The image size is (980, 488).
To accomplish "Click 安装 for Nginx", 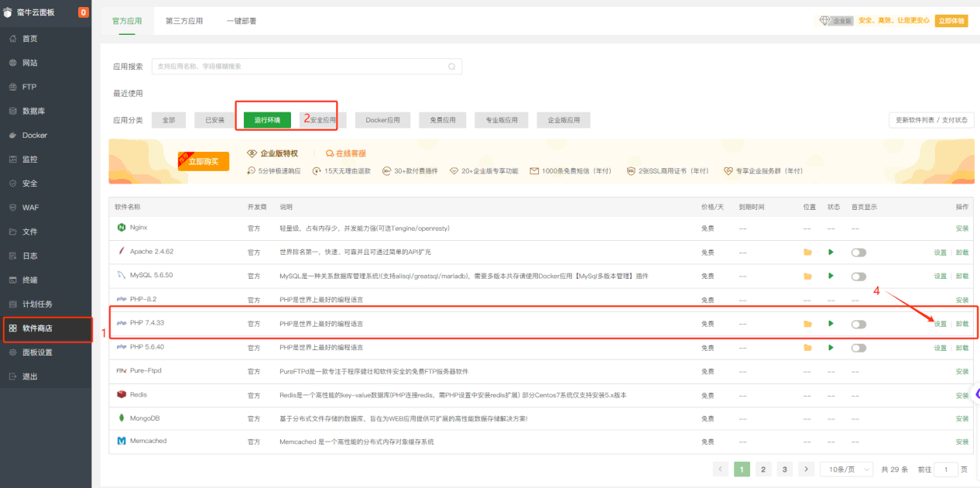I will 962,229.
